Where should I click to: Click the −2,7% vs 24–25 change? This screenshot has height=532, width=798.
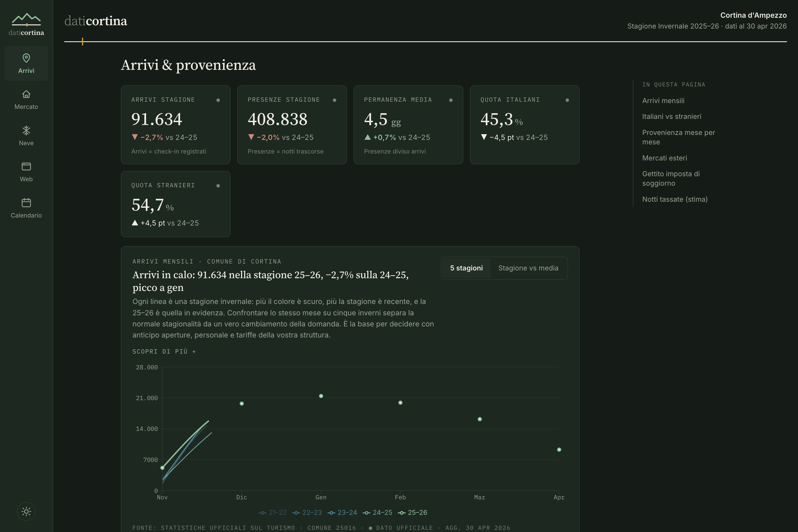pyautogui.click(x=164, y=137)
